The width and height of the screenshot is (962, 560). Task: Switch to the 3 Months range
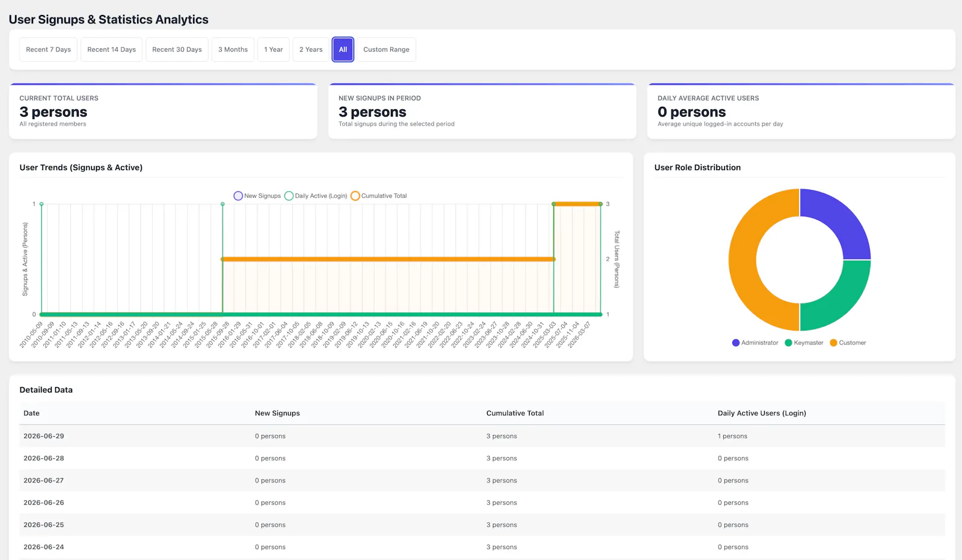(x=233, y=49)
